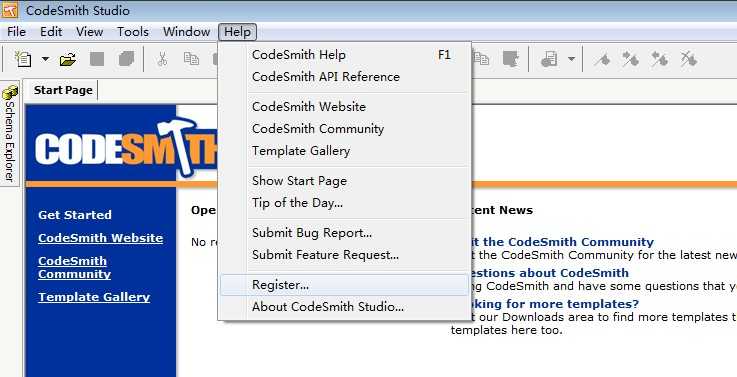The height and width of the screenshot is (377, 737).
Task: Click the open folder toolbar icon
Action: (68, 59)
